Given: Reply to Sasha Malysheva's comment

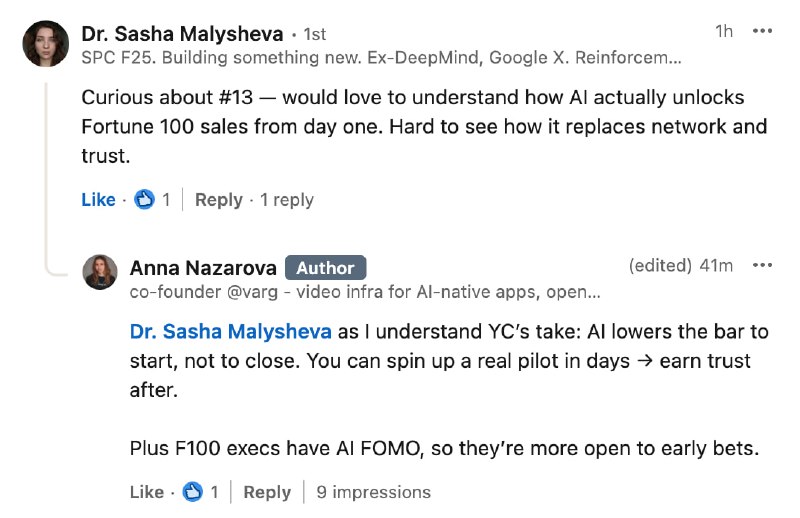Looking at the screenshot, I should click(x=219, y=200).
